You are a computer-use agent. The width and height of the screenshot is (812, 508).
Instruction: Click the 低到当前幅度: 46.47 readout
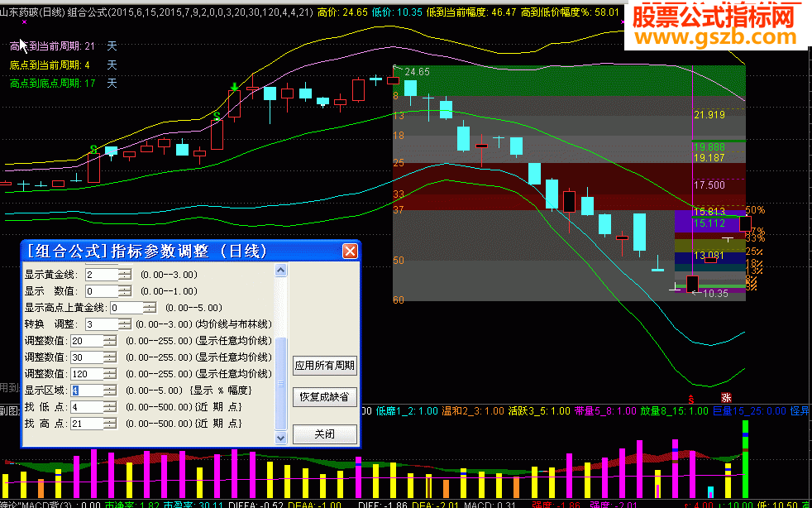(x=472, y=12)
